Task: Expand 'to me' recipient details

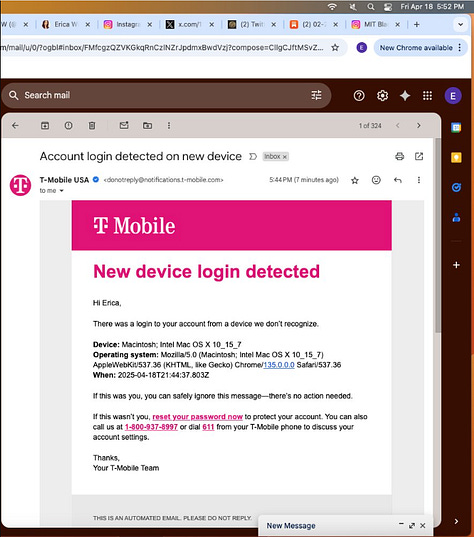Action: 62,191
